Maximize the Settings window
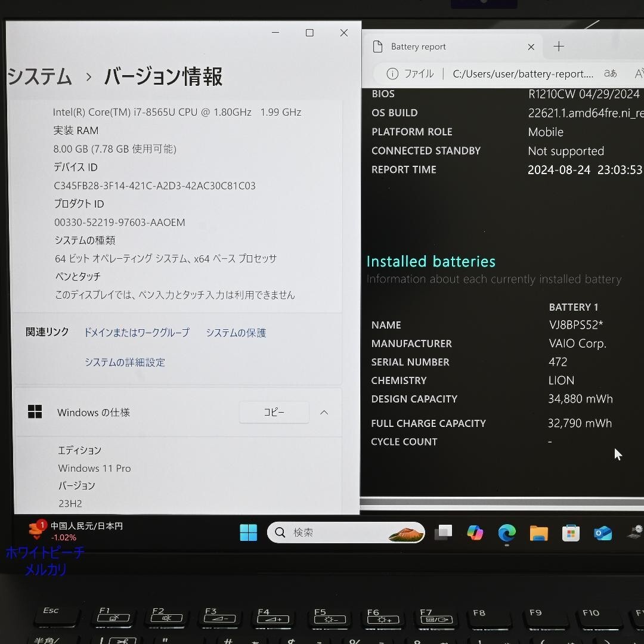 click(x=309, y=33)
